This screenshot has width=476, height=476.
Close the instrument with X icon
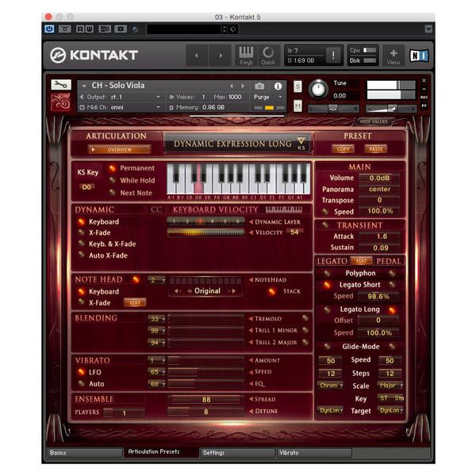tap(424, 80)
